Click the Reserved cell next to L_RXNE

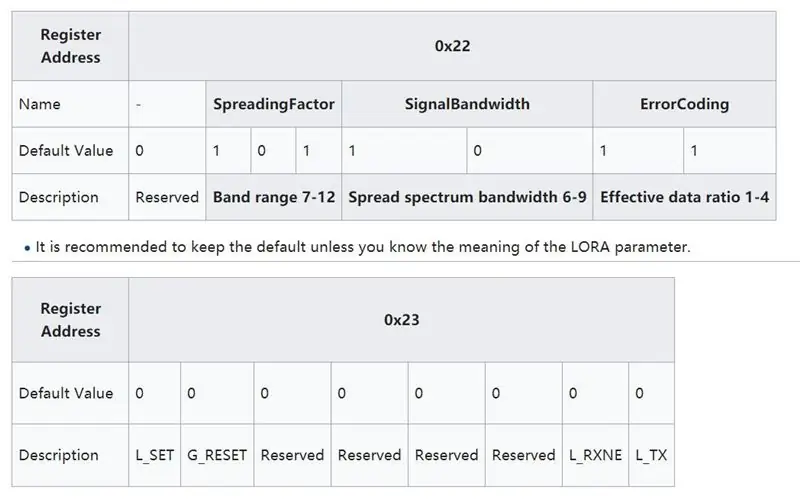coord(523,455)
